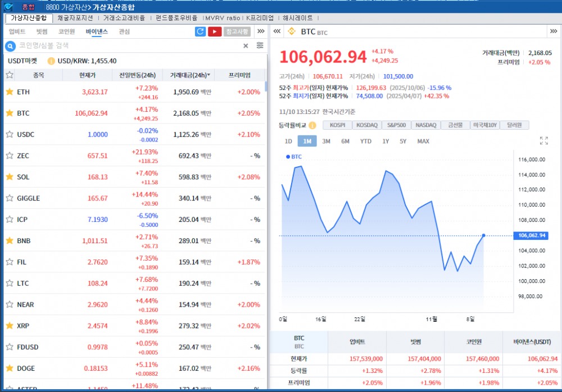Screen dimensions: 562x392
Task: Click the blue refresh icon above the coin list
Action: [x=200, y=31]
